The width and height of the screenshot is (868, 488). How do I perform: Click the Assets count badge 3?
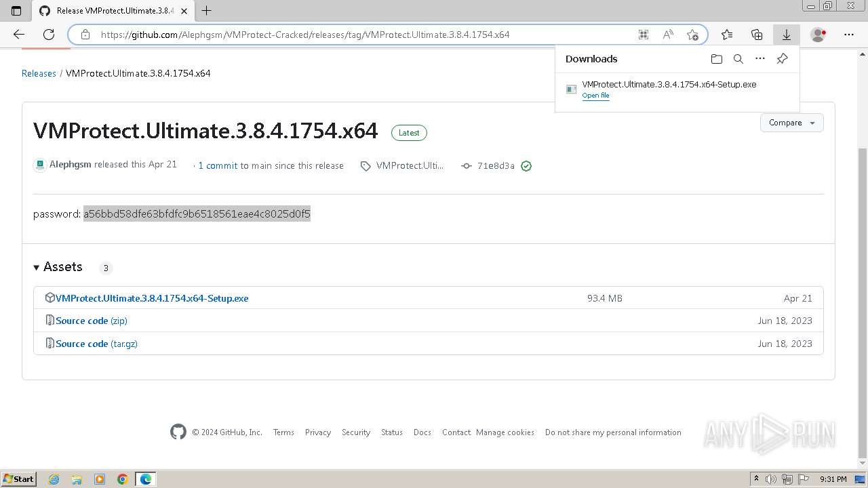(x=106, y=268)
